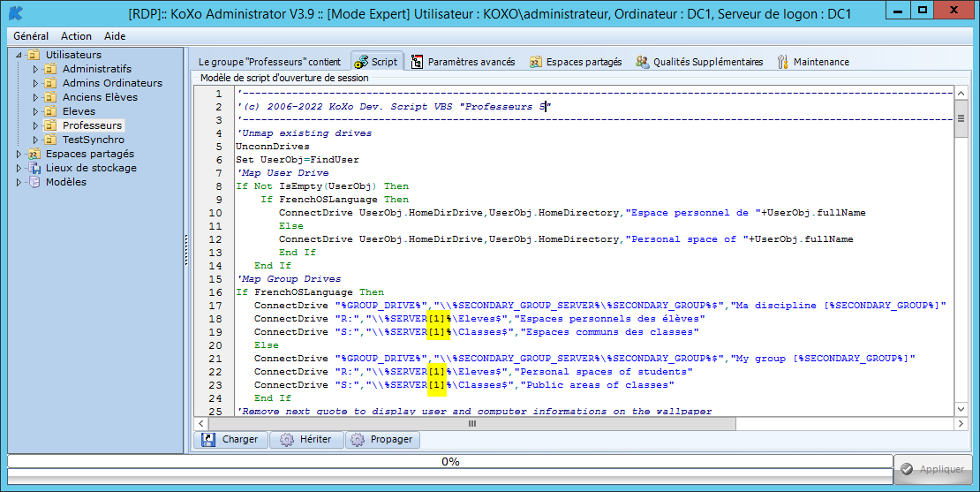Click the script scroll up arrow
The height and width of the screenshot is (492, 980).
pos(961,93)
